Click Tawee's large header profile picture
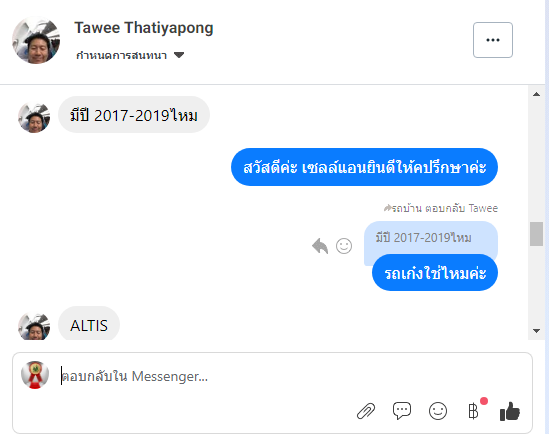The height and width of the screenshot is (434, 549). pos(36,41)
